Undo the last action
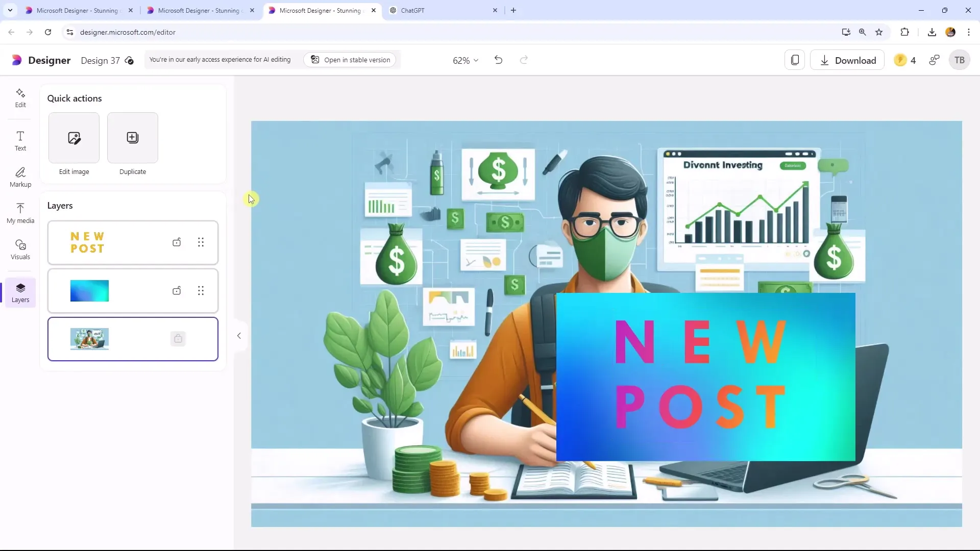 tap(499, 60)
